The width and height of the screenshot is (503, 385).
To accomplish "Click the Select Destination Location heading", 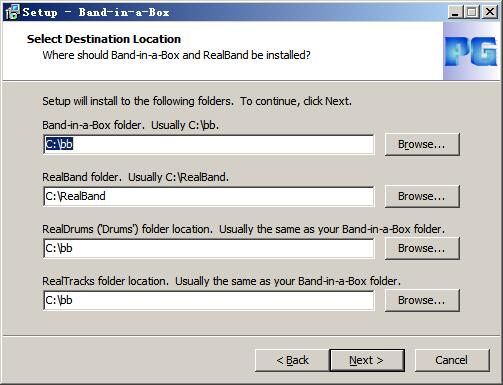I will click(104, 39).
